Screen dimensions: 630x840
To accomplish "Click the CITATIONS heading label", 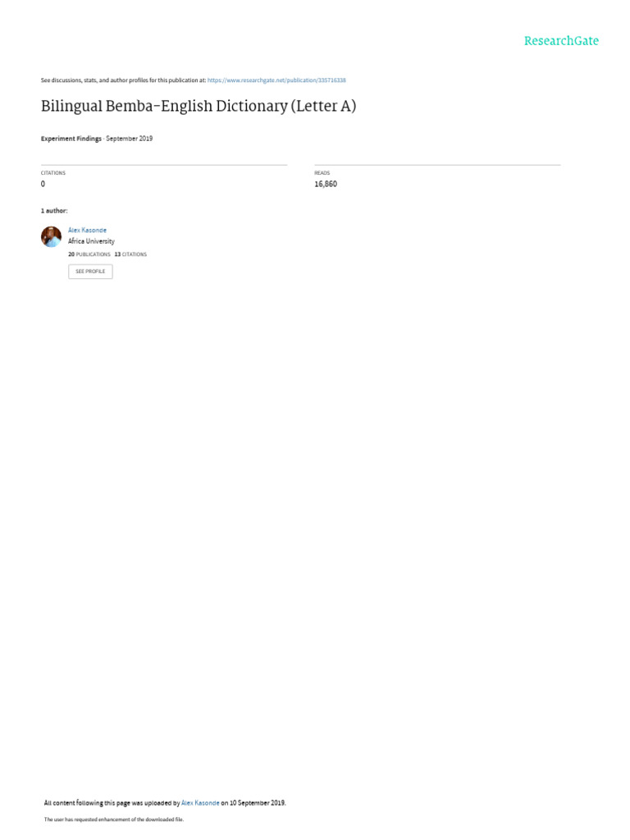I will [x=53, y=173].
